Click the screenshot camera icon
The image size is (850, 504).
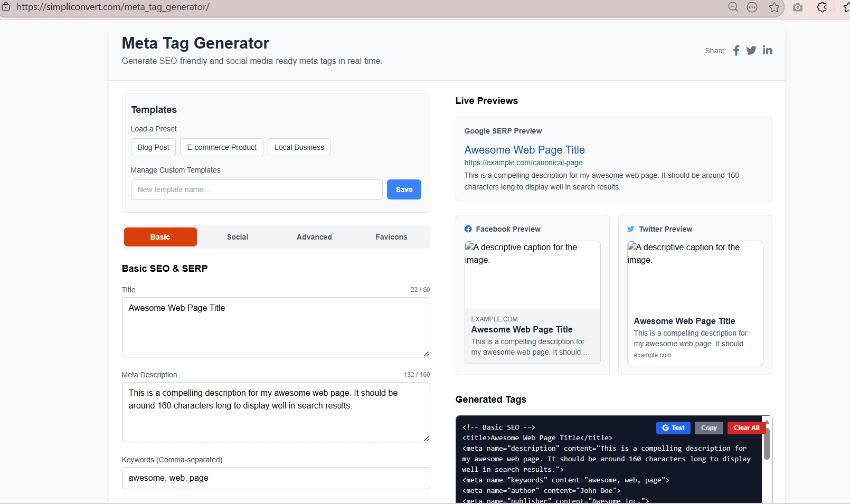click(798, 7)
